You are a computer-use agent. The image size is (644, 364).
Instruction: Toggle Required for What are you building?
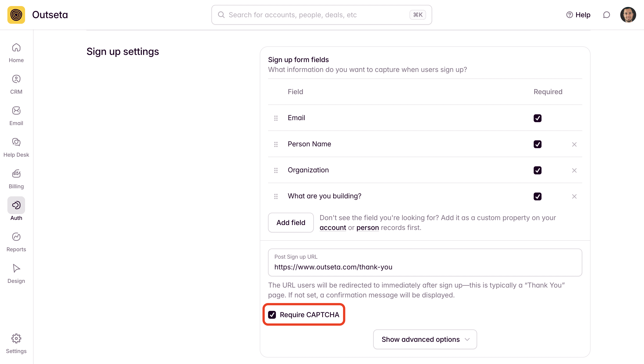tap(537, 197)
